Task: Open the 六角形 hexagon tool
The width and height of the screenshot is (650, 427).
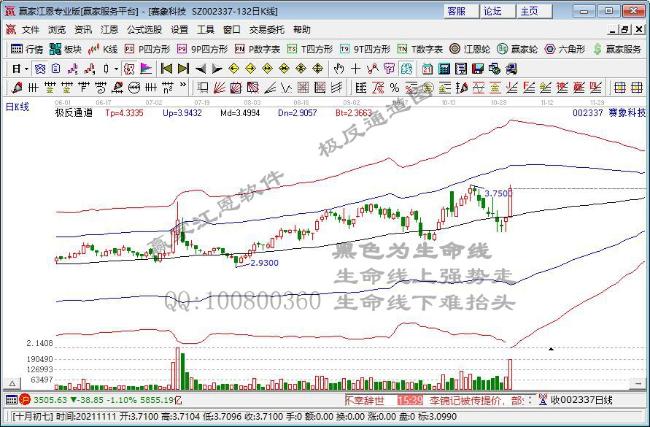Action: [564, 49]
